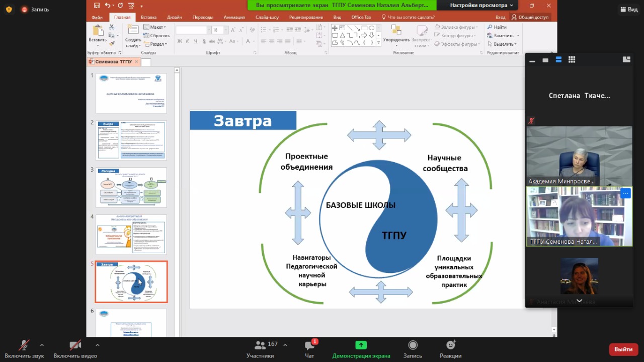This screenshot has height=362, width=644.
Task: Click the Cut scissors icon
Action: click(x=112, y=27)
